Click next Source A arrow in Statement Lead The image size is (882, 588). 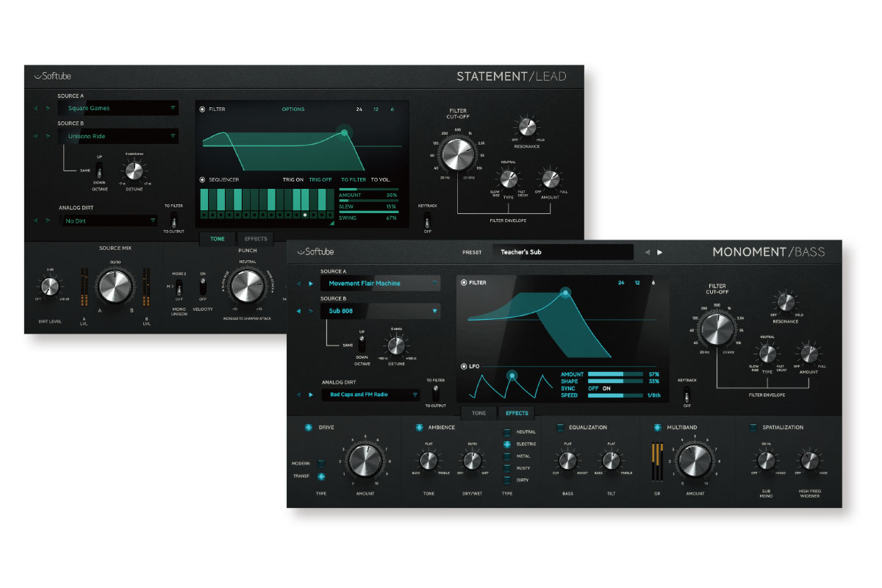48,108
